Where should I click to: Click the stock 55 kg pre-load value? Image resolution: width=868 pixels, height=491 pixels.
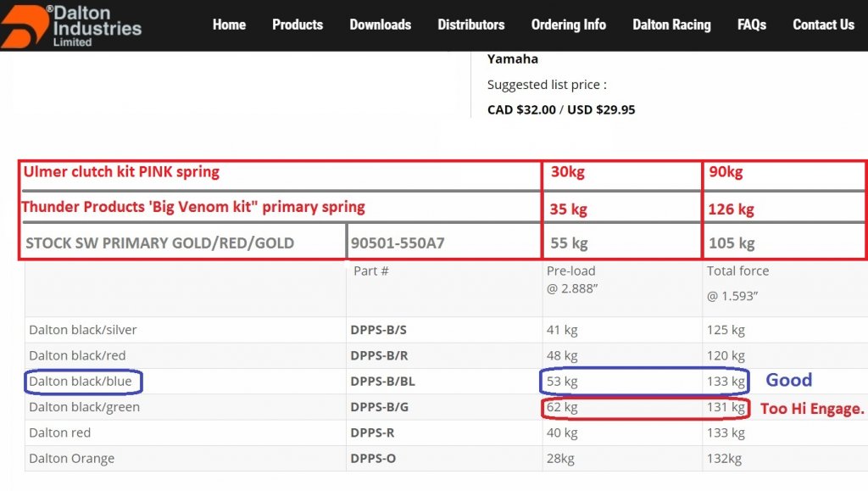tap(569, 243)
